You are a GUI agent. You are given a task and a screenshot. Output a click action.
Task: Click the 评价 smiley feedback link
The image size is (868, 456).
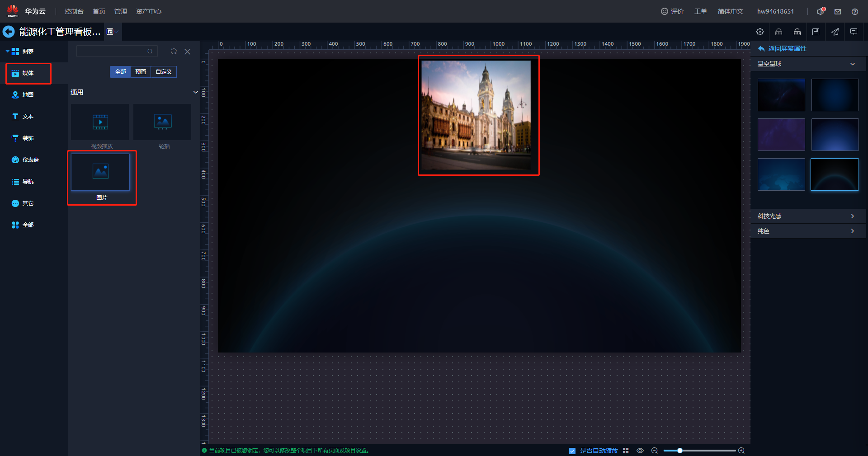coord(672,11)
